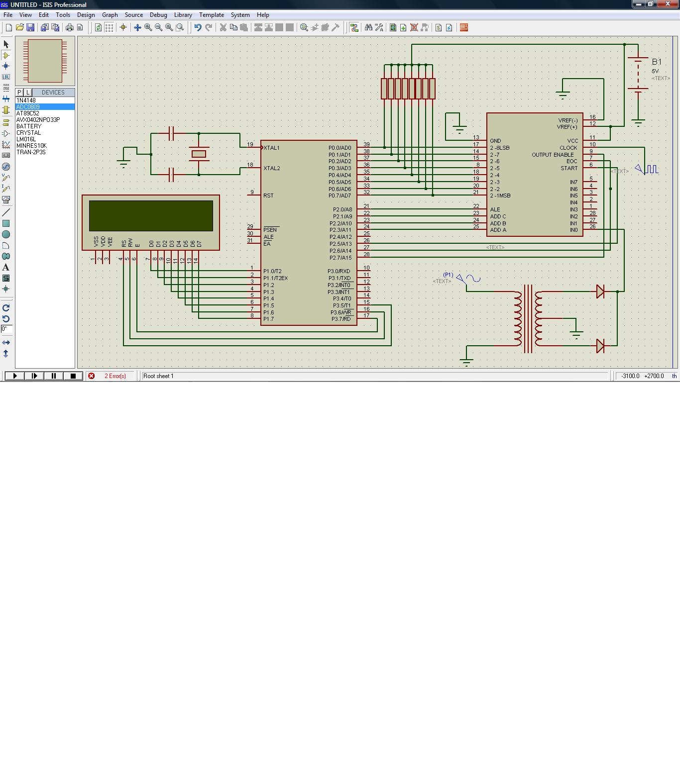Rotate clockwise using the rotation icon
Viewport: 680px width, 784px height.
click(x=6, y=308)
